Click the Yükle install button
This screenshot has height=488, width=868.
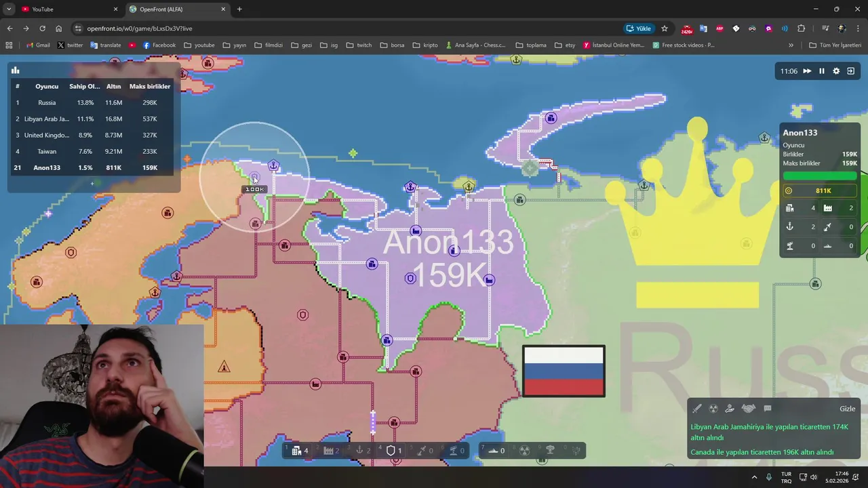pyautogui.click(x=639, y=28)
